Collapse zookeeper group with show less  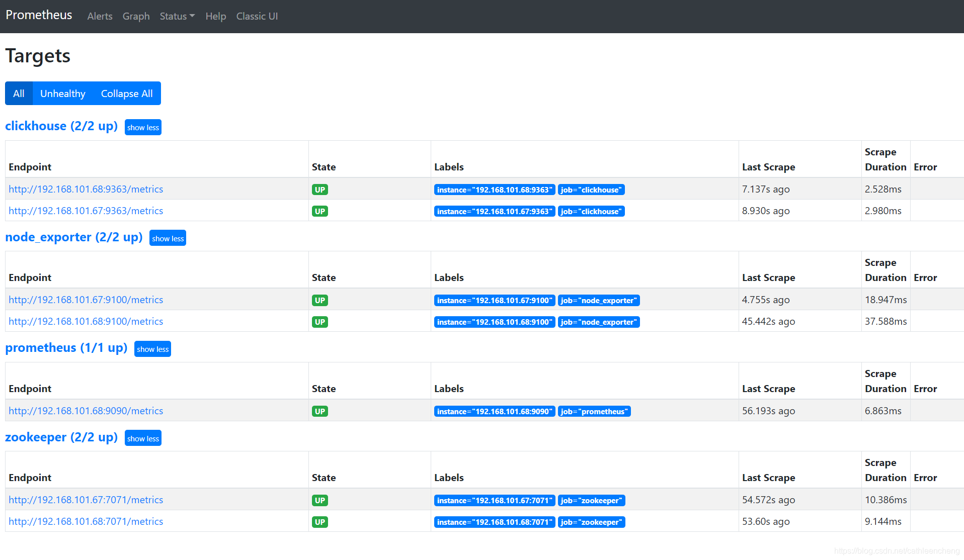pyautogui.click(x=143, y=438)
